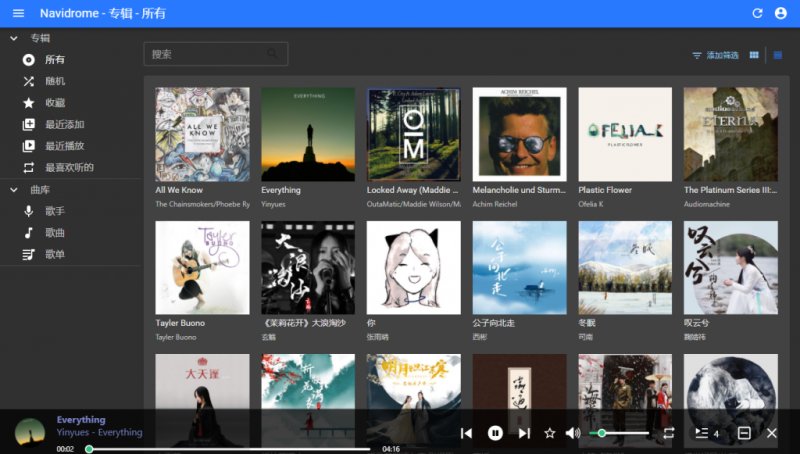Skip to previous track
Image resolution: width=800 pixels, height=454 pixels.
pos(466,433)
